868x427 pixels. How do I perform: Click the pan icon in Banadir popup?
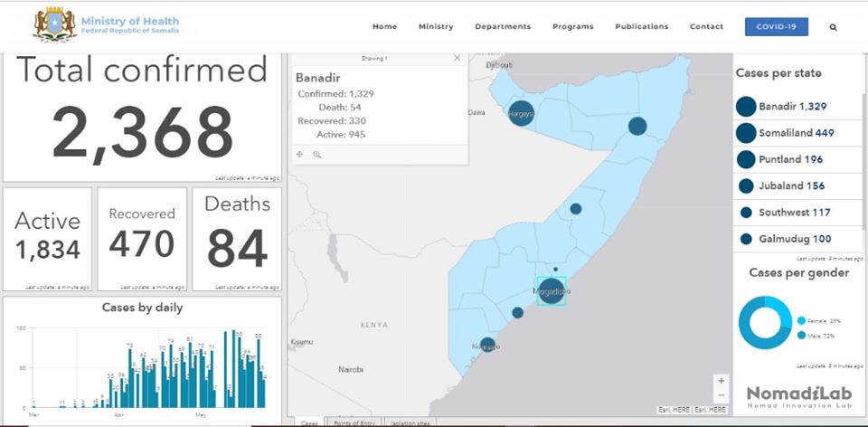point(300,155)
